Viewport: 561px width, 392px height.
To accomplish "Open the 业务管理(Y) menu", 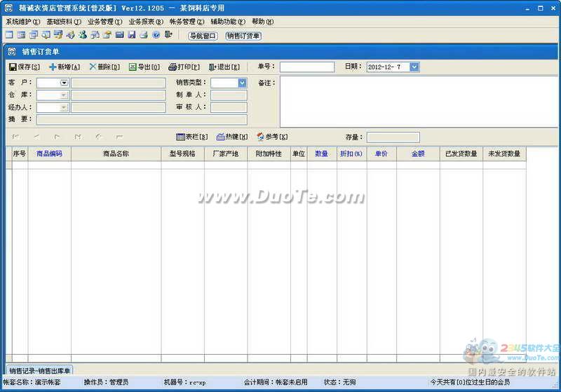I will click(104, 22).
